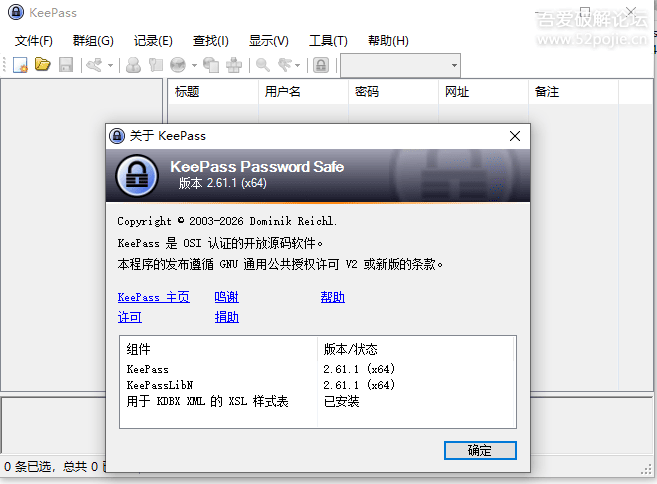The height and width of the screenshot is (484, 657).
Task: Sort by the 网址 column header
Action: 484,92
